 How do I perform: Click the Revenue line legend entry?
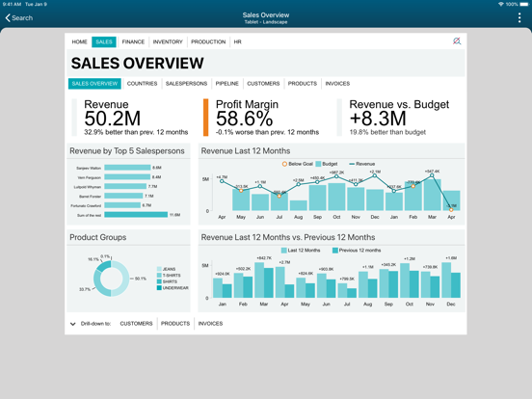tap(362, 164)
